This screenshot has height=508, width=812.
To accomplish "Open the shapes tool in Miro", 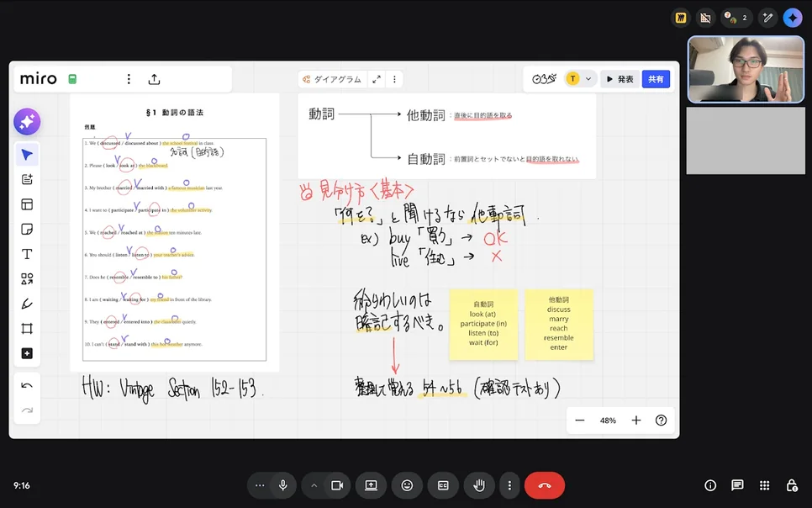I will (27, 279).
